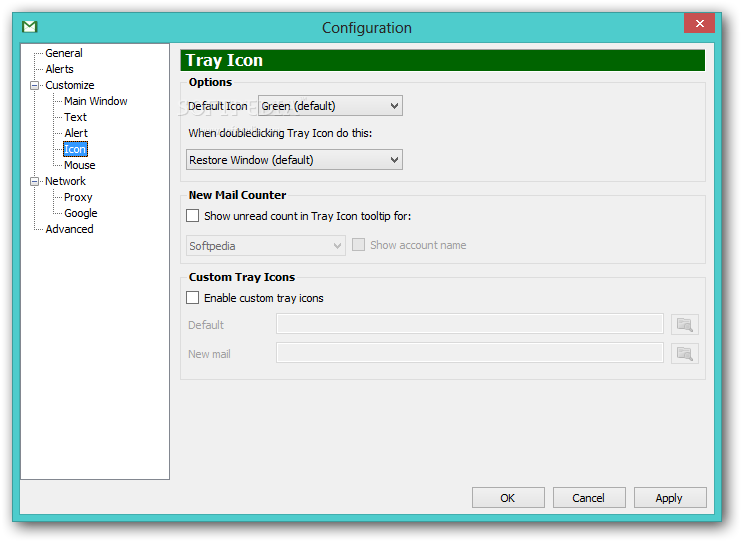Open the doubleclick action dropdown

coord(294,160)
